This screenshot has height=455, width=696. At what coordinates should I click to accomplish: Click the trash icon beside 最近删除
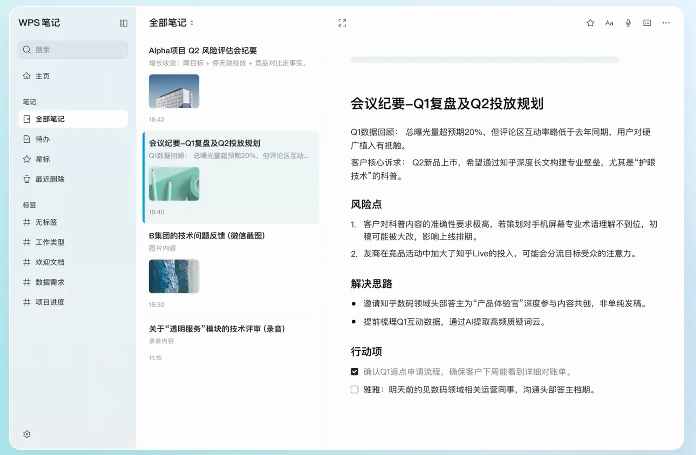(27, 179)
